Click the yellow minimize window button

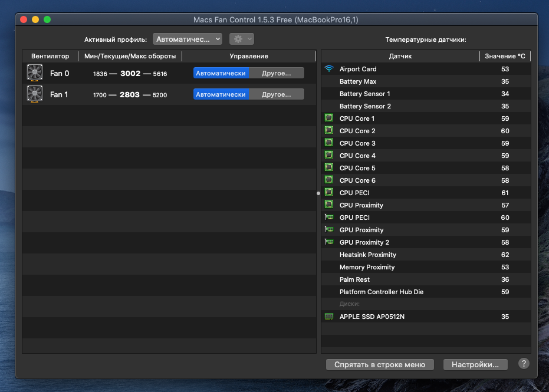click(x=35, y=19)
